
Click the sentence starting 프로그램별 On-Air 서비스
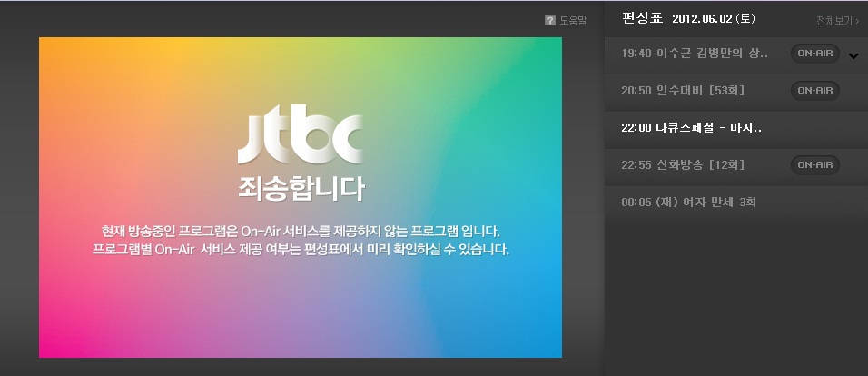(301, 249)
